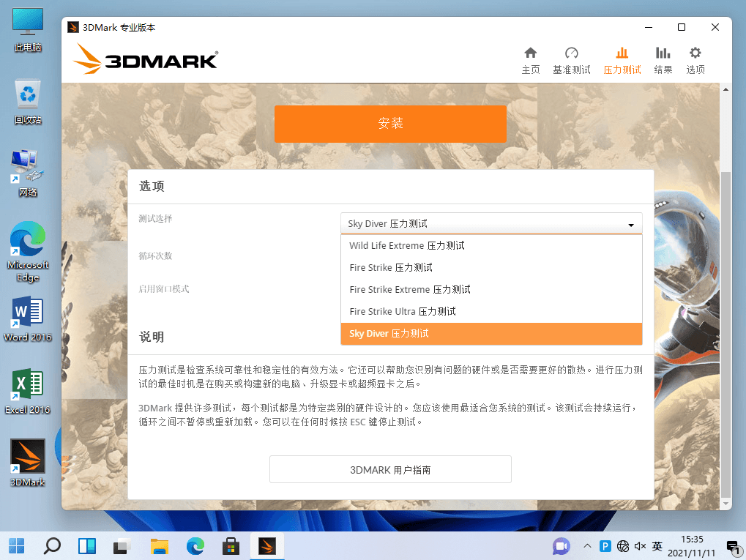Click the 3DMark title bar app icon
Screen dimensions: 746x560
72,27
